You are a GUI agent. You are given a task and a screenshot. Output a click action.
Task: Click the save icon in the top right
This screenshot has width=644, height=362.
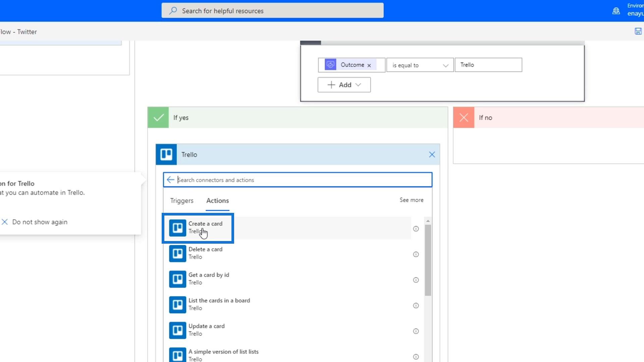click(638, 32)
